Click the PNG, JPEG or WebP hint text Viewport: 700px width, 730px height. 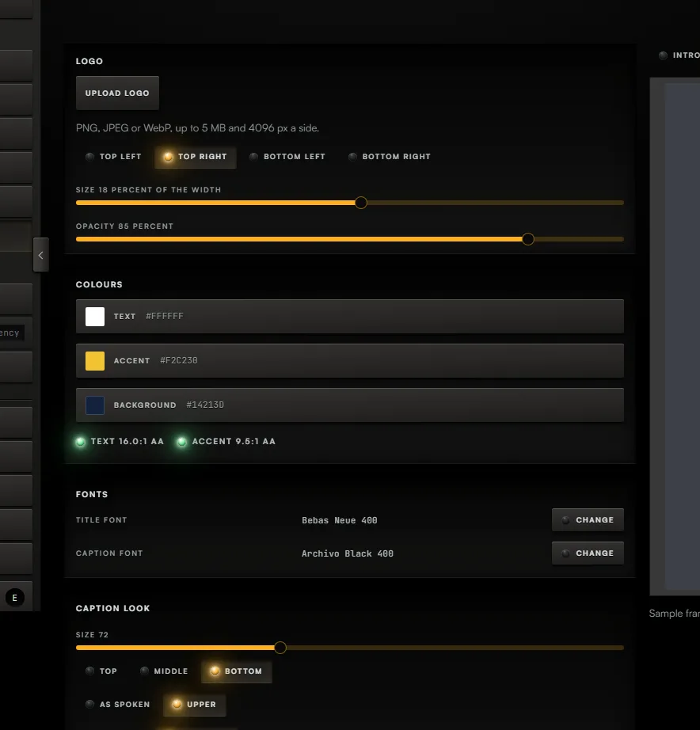pyautogui.click(x=197, y=128)
